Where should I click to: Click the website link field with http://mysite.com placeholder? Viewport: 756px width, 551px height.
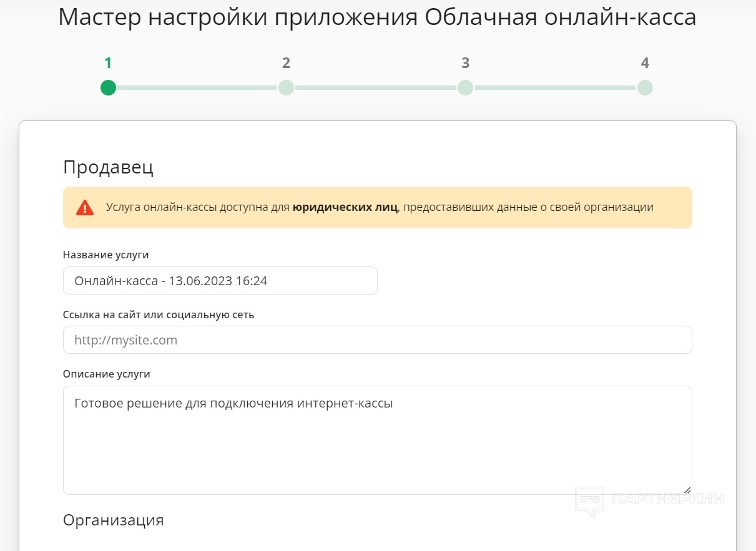pyautogui.click(x=377, y=340)
